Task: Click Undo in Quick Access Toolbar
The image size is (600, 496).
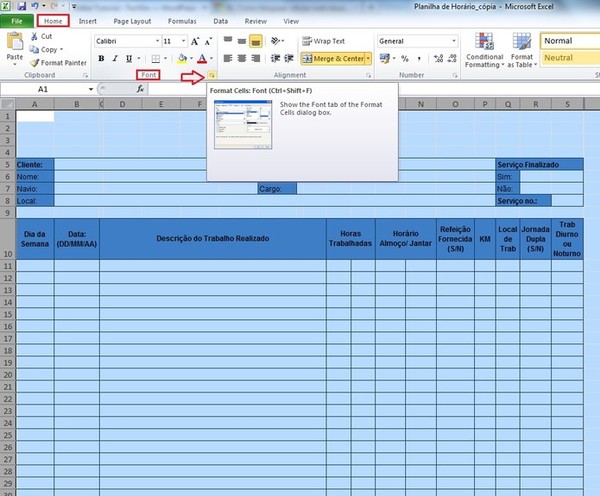Action: (35, 6)
